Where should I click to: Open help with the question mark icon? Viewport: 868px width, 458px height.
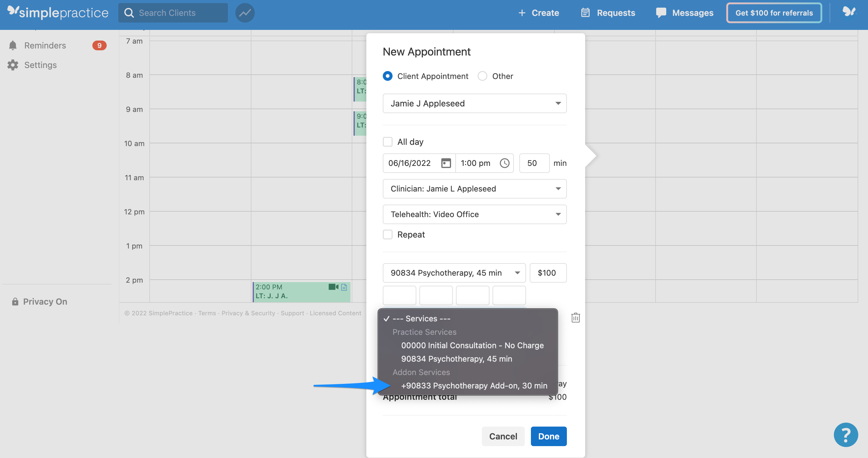845,435
